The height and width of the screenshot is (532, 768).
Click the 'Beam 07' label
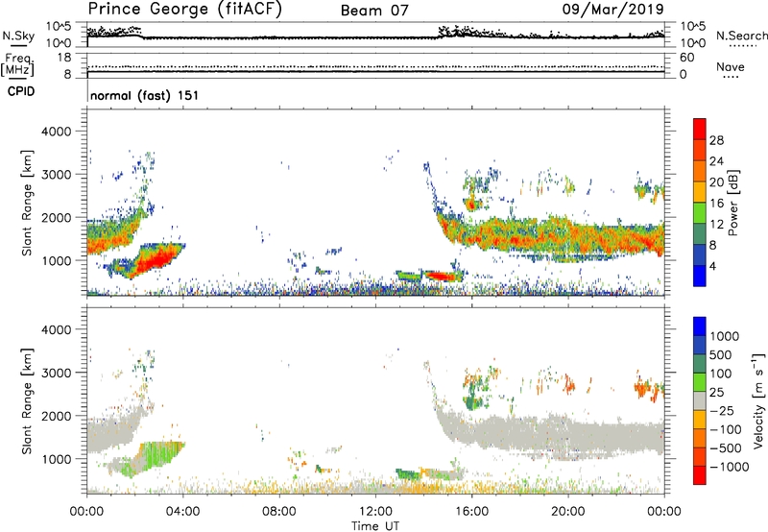pos(374,11)
